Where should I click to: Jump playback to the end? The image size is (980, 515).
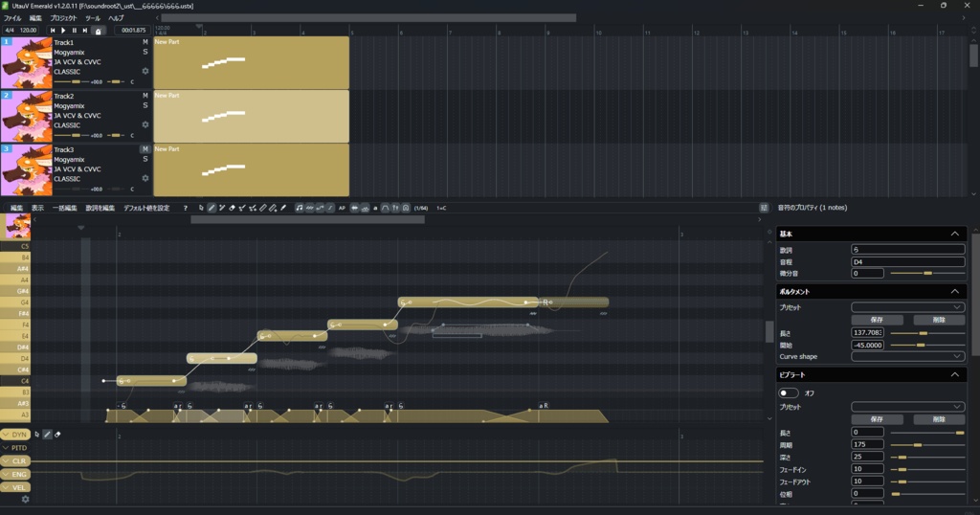click(x=85, y=30)
